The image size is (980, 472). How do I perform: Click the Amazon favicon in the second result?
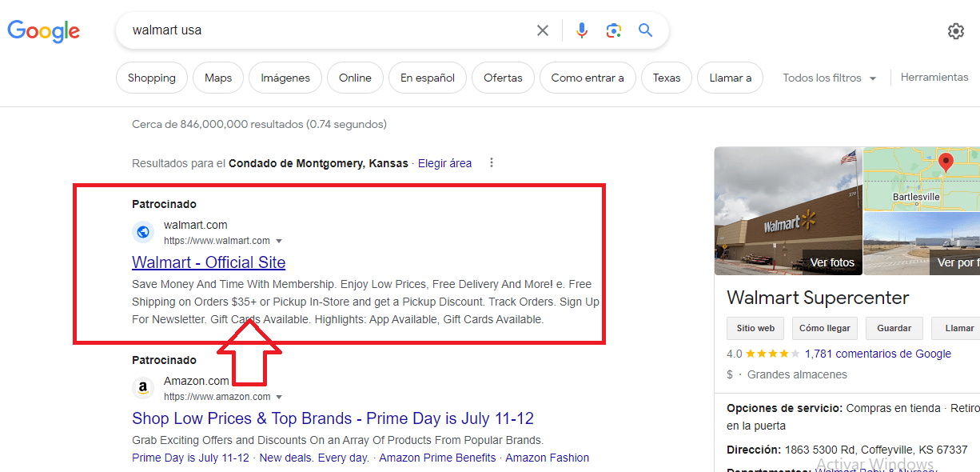tap(143, 387)
